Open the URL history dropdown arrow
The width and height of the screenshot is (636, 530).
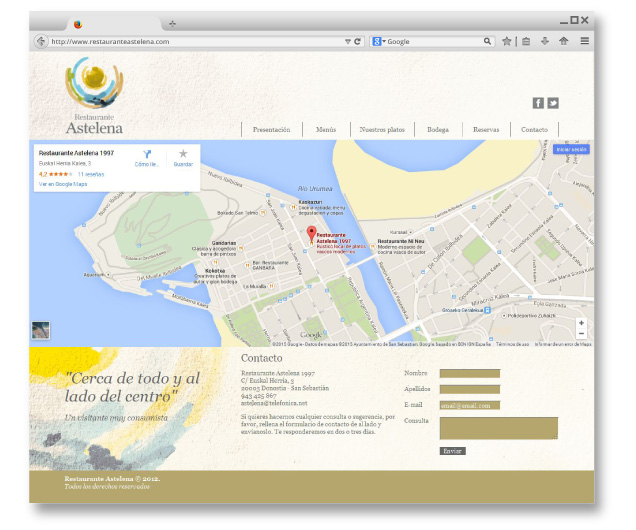(x=348, y=41)
